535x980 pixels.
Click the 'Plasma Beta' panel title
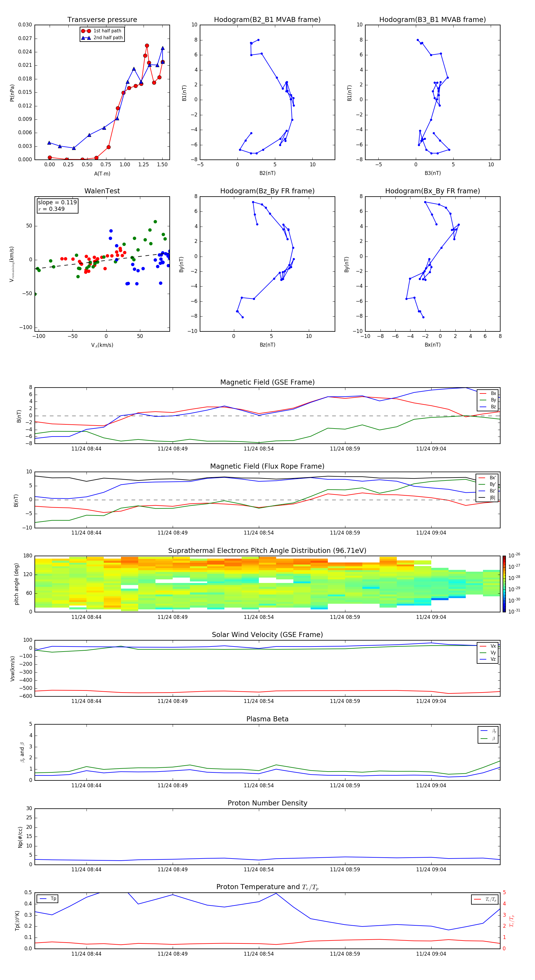pyautogui.click(x=267, y=719)
